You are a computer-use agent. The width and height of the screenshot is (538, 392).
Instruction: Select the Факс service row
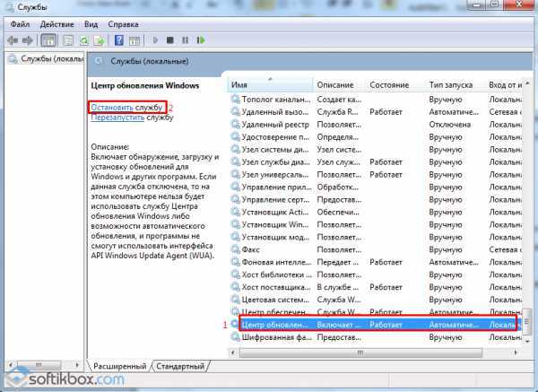coord(377,250)
